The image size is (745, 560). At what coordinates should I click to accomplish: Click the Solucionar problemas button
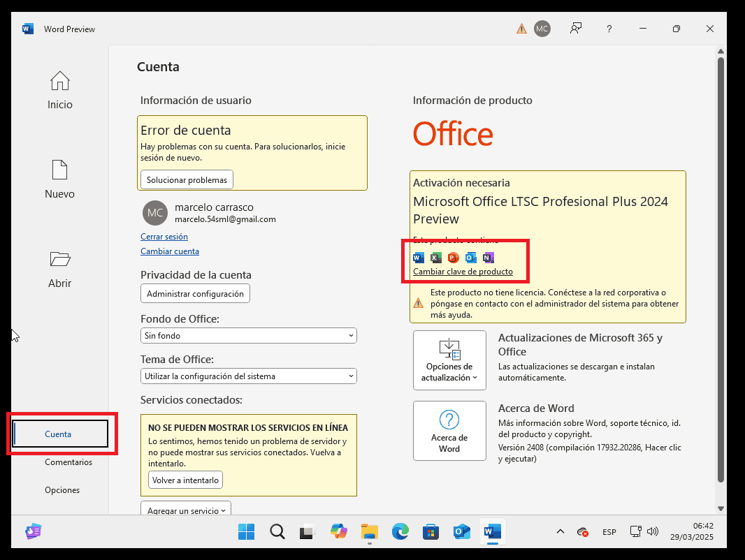coord(187,179)
